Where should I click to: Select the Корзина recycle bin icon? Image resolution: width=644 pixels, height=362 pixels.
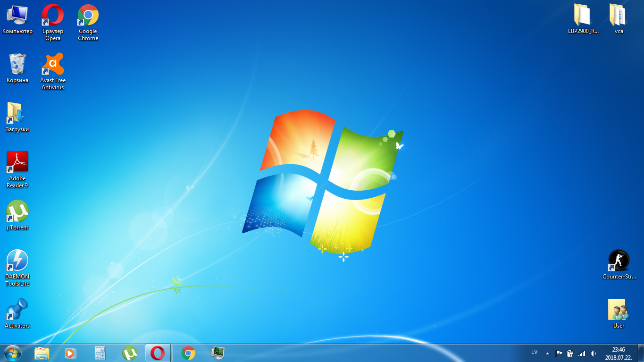(17, 68)
